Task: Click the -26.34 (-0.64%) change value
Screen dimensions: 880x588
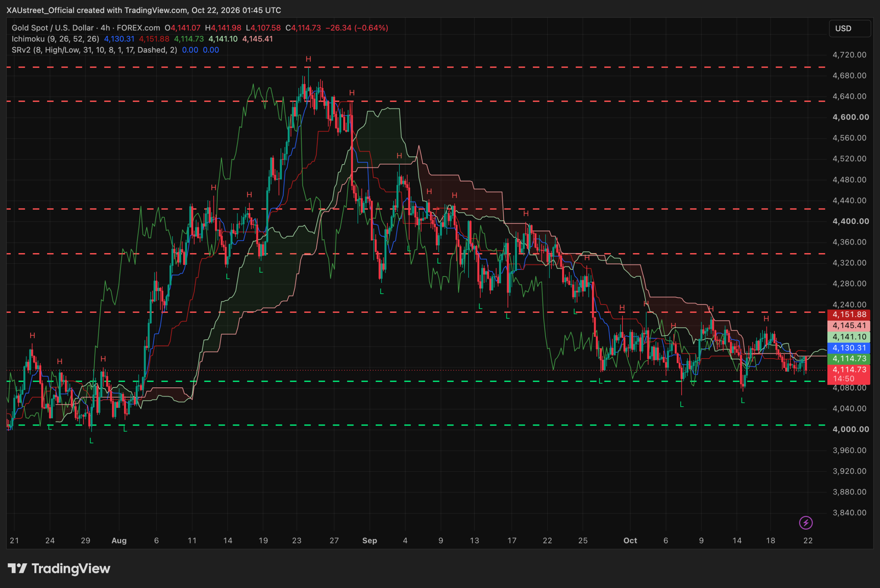Action: click(356, 28)
